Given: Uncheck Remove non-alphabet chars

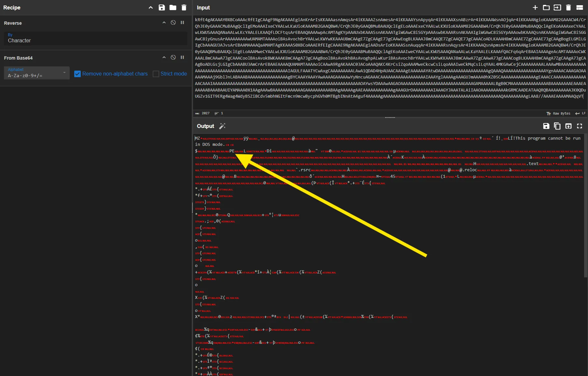Looking at the screenshot, I should pyautogui.click(x=77, y=74).
